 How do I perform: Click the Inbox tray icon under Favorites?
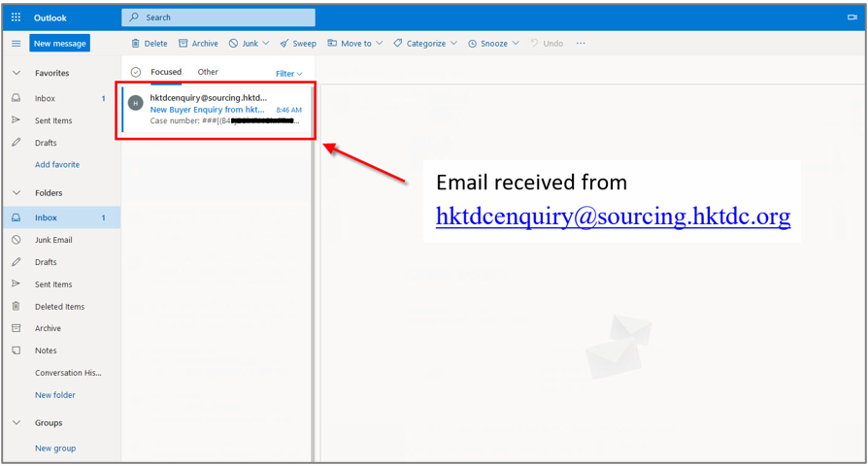17,98
